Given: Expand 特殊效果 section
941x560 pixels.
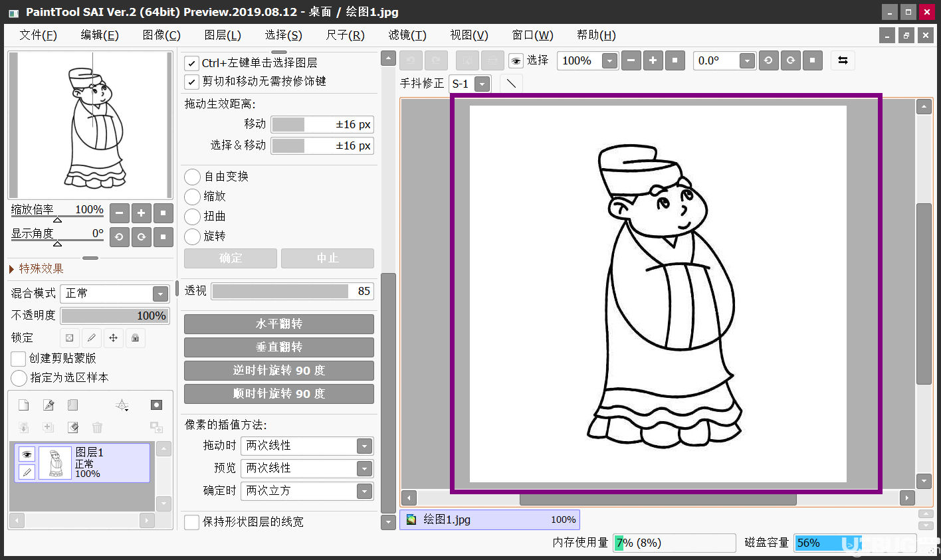Looking at the screenshot, I should (x=37, y=268).
